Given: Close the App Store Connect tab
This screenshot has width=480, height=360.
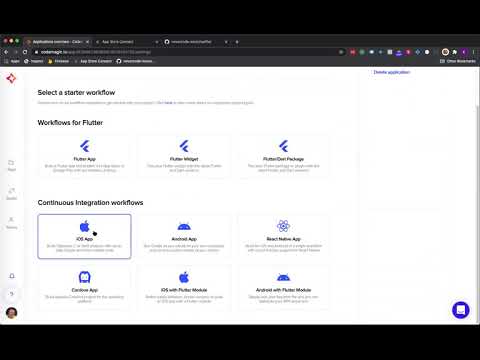Looking at the screenshot, I should [157, 42].
